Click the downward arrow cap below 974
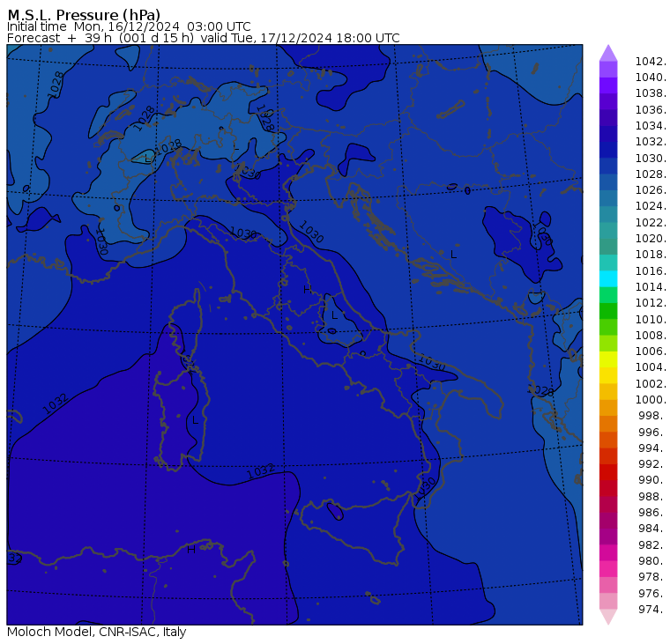Image resolution: width=670 pixels, height=644 pixels. [608, 617]
